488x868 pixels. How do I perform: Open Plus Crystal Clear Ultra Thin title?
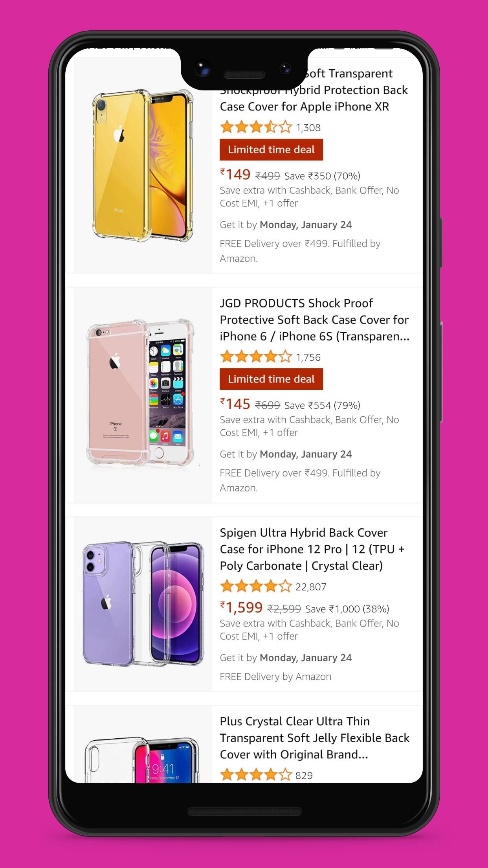(x=314, y=738)
